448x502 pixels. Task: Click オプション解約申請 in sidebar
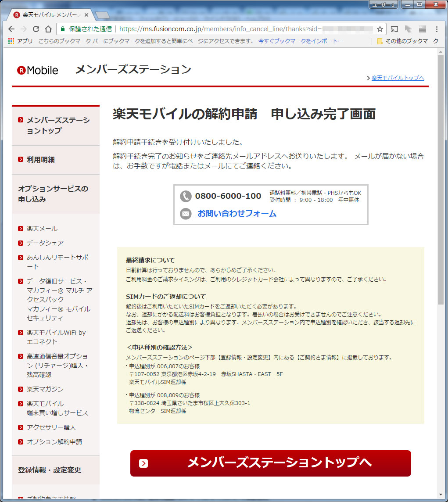click(54, 441)
